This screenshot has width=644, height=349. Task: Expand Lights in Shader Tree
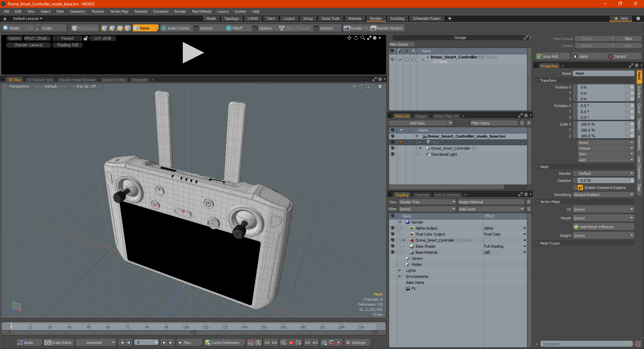point(400,270)
